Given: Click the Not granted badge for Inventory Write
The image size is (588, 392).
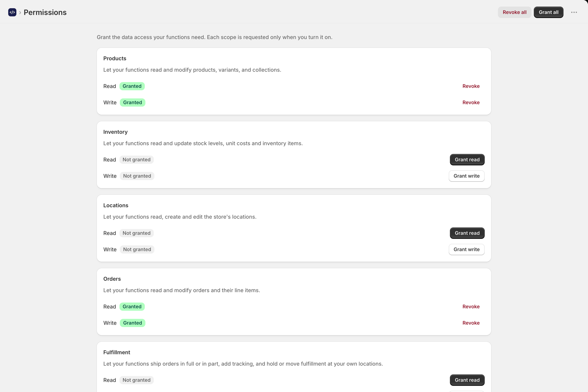Looking at the screenshot, I should click(x=137, y=176).
